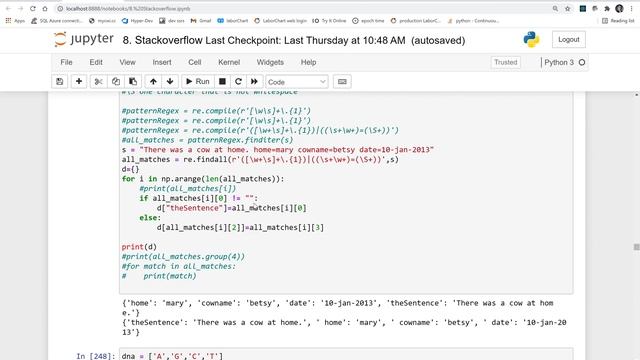
Task: Open the Chrome profile avatar
Action: 619,9
